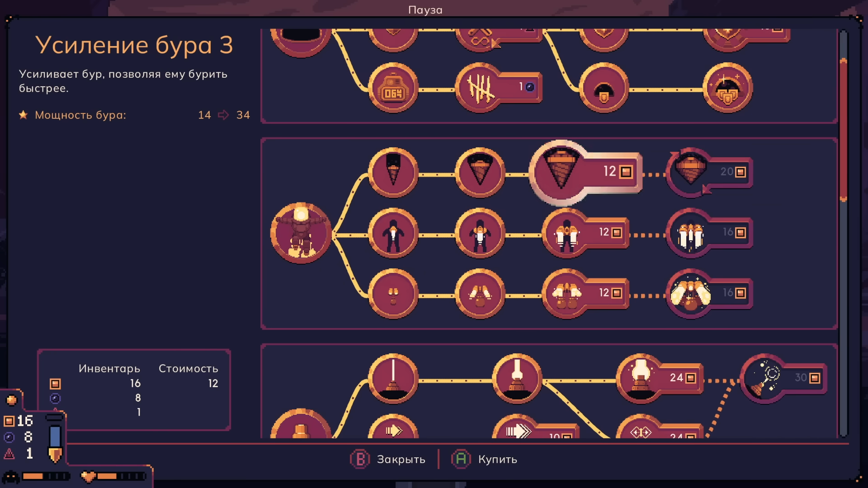The height and width of the screenshot is (488, 868).
Task: Click the iron resource icon in the cost panel
Action: tap(55, 384)
